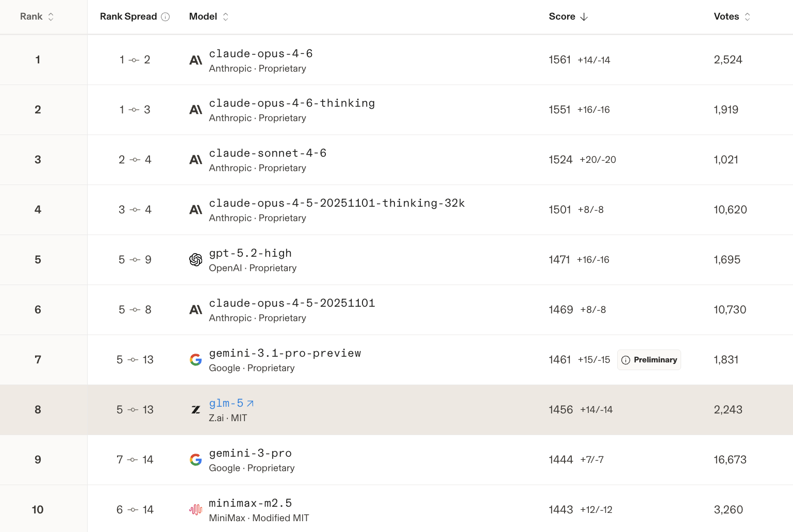Screen dimensions: 793x532
Task: Click the Z.ai logo next to glm-5
Action: (195, 410)
